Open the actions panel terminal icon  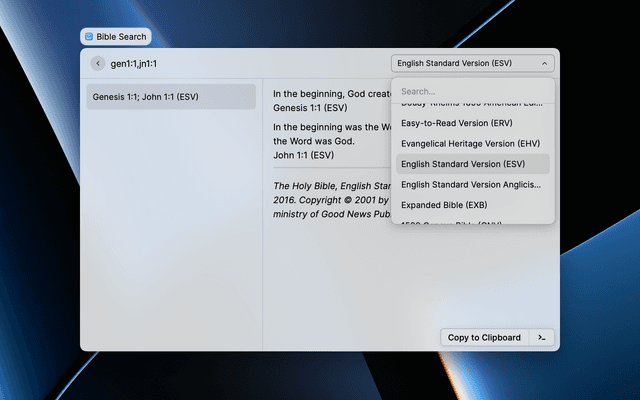pos(541,338)
